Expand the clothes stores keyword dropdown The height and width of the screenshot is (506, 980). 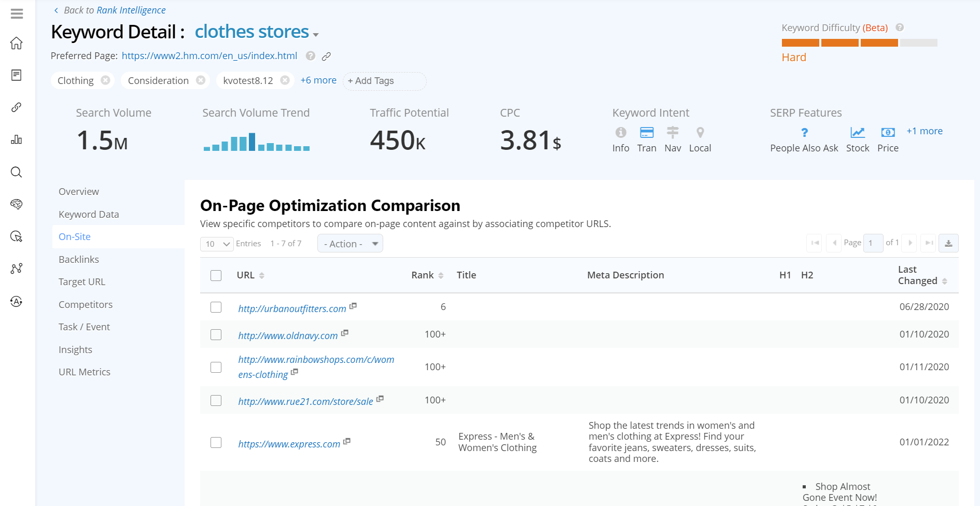(316, 35)
